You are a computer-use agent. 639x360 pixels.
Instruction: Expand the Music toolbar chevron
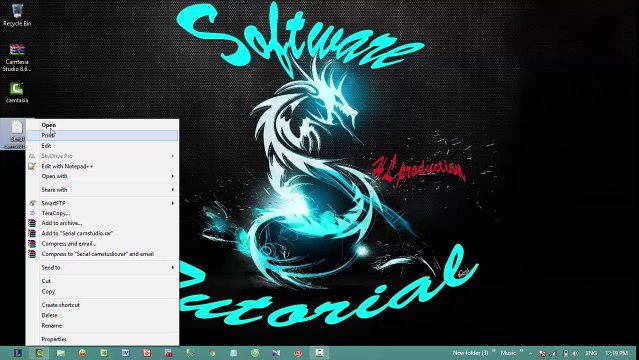pyautogui.click(x=520, y=351)
